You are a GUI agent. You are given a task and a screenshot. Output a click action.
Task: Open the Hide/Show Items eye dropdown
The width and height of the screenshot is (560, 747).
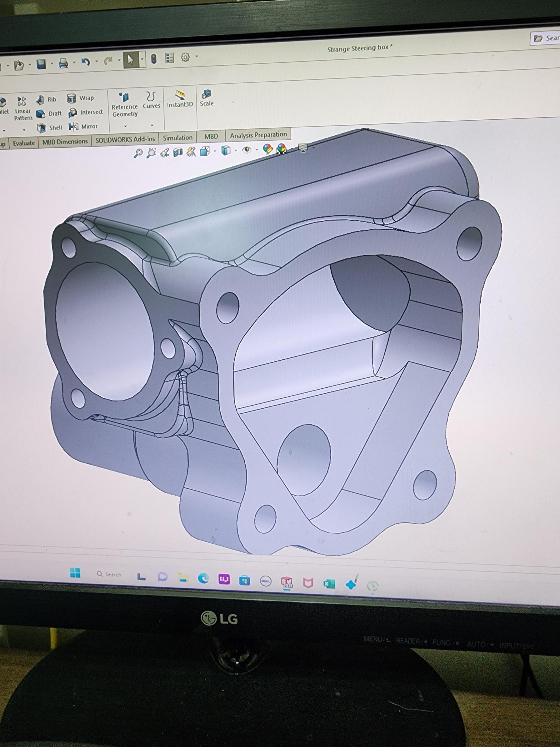[256, 150]
